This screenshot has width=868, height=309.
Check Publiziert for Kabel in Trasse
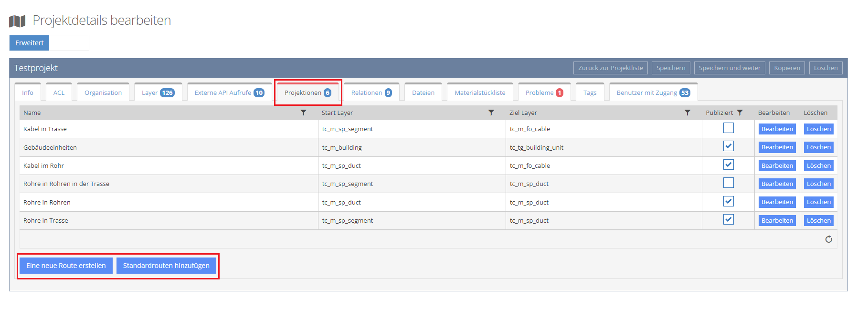[728, 128]
